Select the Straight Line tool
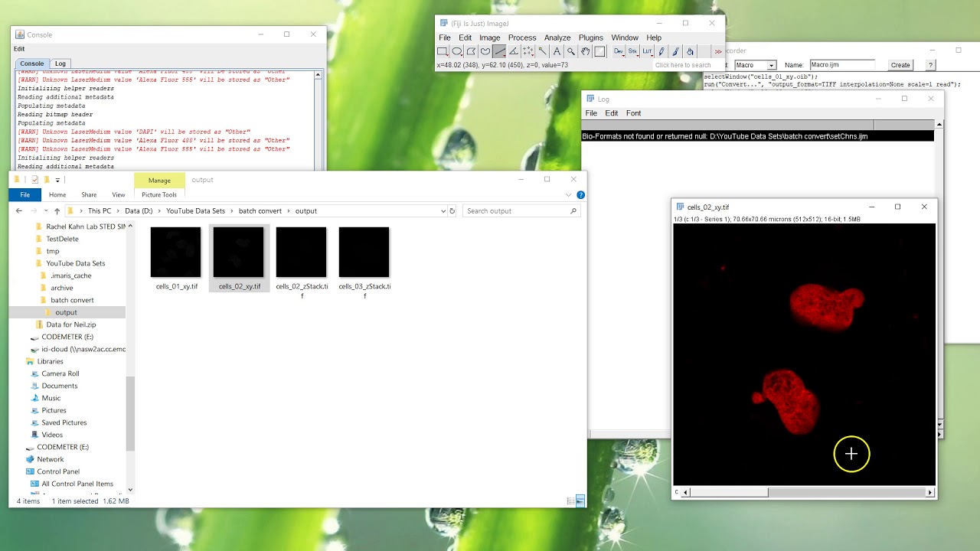The image size is (980, 551). (499, 51)
